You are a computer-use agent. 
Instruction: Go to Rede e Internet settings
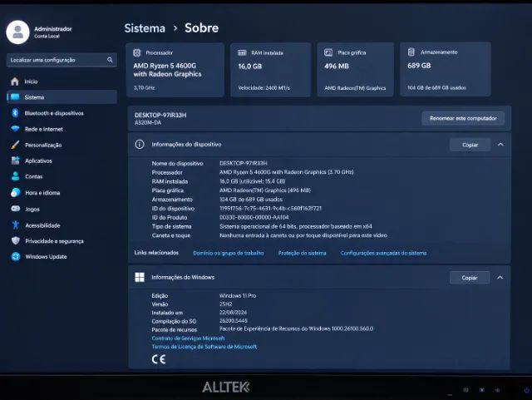pos(62,129)
